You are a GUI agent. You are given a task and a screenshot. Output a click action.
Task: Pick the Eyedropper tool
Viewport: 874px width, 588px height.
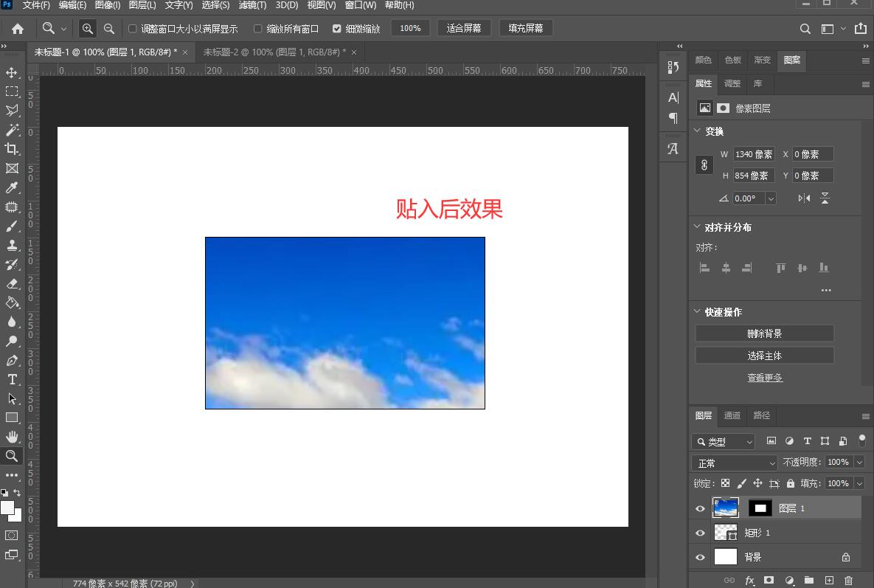[12, 187]
